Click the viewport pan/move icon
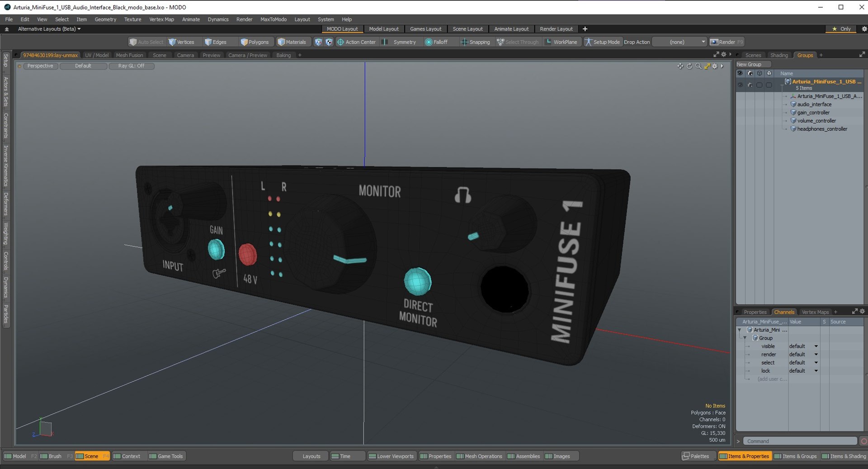 [x=680, y=66]
